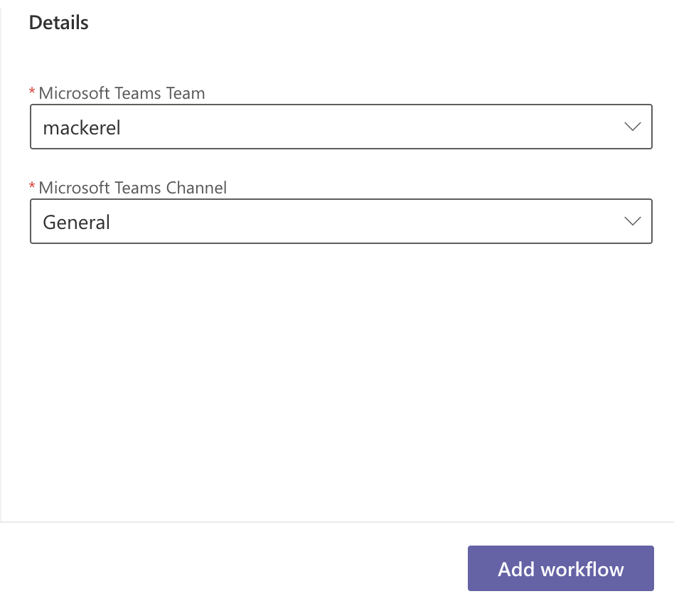Open the Microsoft Teams Team dropdown showing mackerel

[x=341, y=127]
